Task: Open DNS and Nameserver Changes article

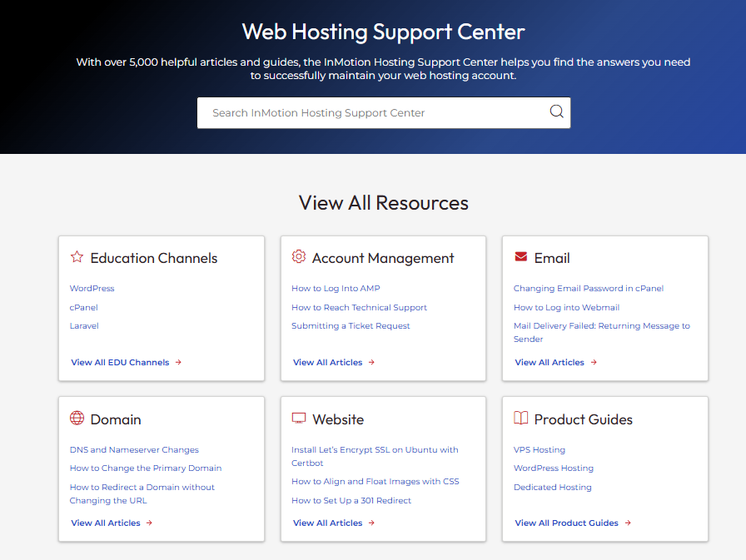Action: [134, 449]
